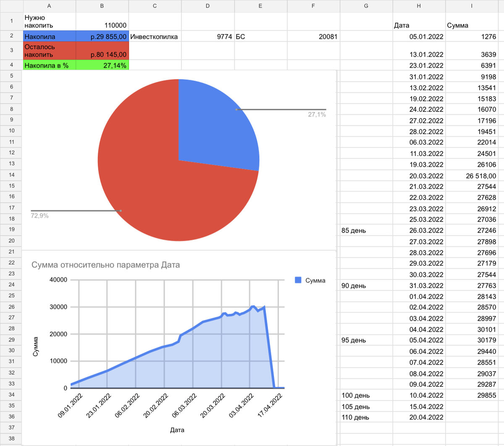This screenshot has height=446, width=504.
Task: Click the 27,14% cell
Action: coord(102,65)
